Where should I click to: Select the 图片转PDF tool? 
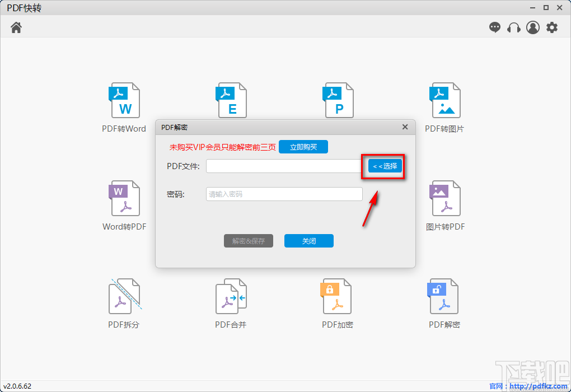click(445, 199)
